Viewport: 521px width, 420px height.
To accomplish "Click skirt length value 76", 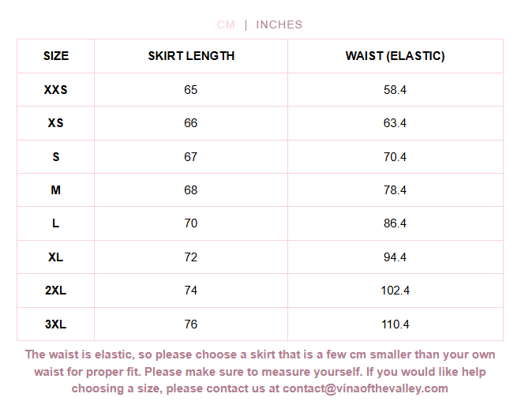I will pyautogui.click(x=191, y=324).
